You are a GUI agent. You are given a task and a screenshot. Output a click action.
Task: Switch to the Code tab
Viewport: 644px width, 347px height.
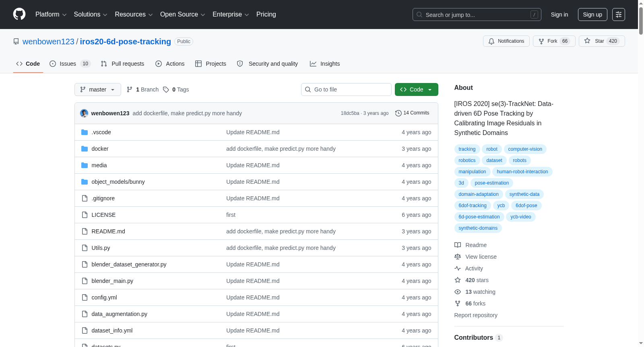coord(28,64)
